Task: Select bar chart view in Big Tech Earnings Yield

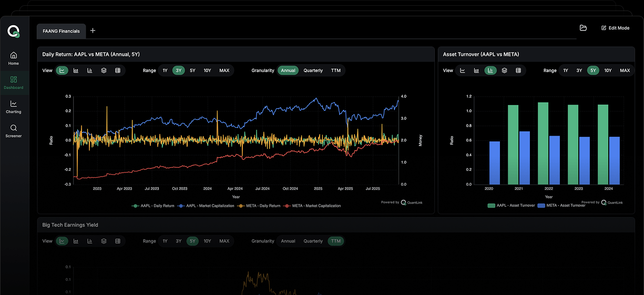Action: [90, 241]
